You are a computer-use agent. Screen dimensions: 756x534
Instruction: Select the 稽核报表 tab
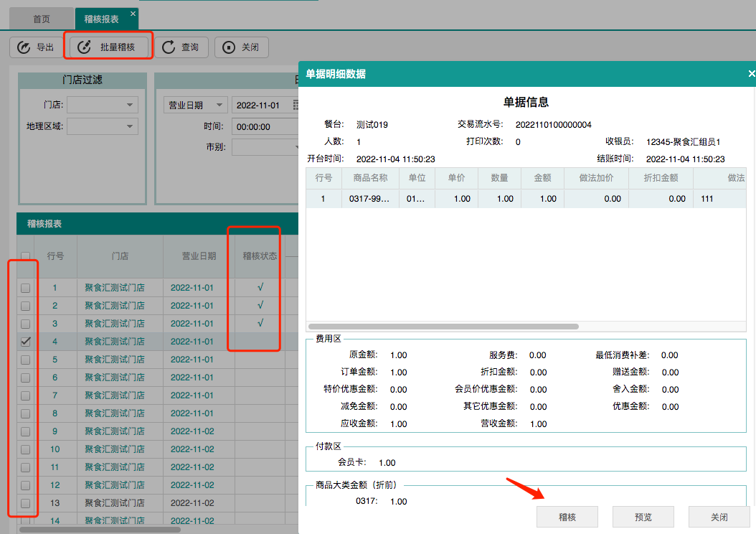pos(101,19)
